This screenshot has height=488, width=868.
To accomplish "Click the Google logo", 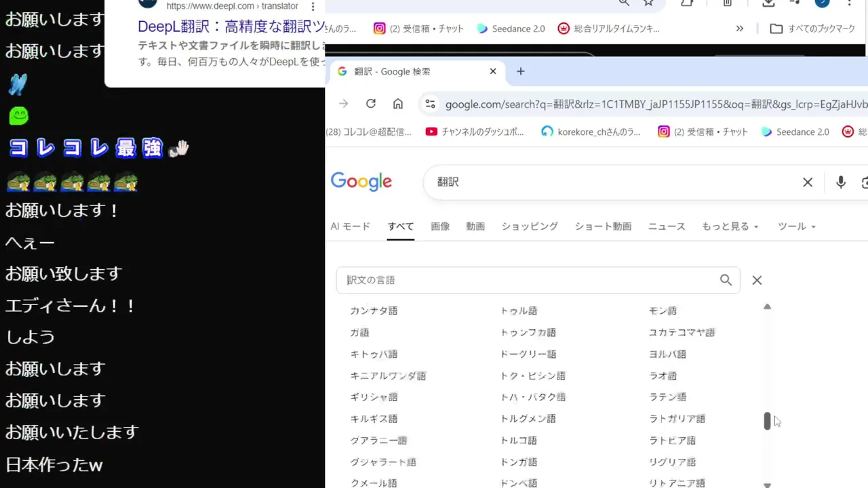I will tap(361, 182).
